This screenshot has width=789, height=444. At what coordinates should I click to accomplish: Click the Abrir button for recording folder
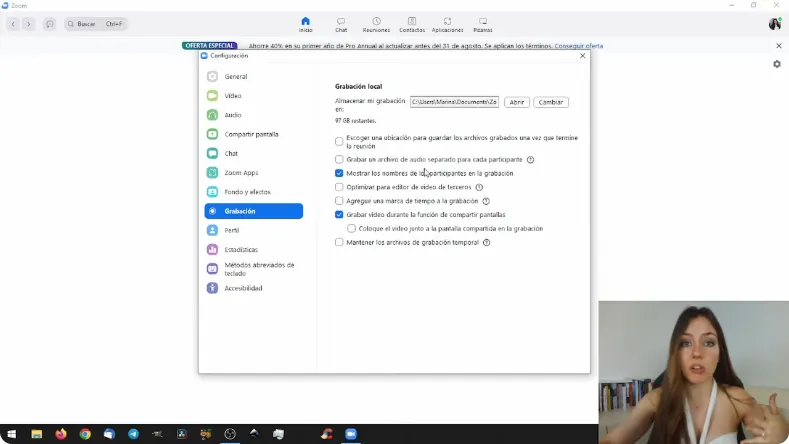click(517, 102)
